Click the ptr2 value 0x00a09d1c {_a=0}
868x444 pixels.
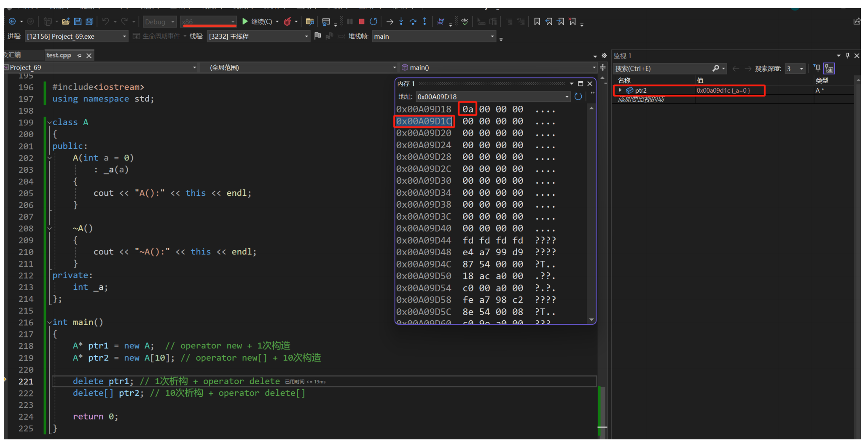(723, 90)
